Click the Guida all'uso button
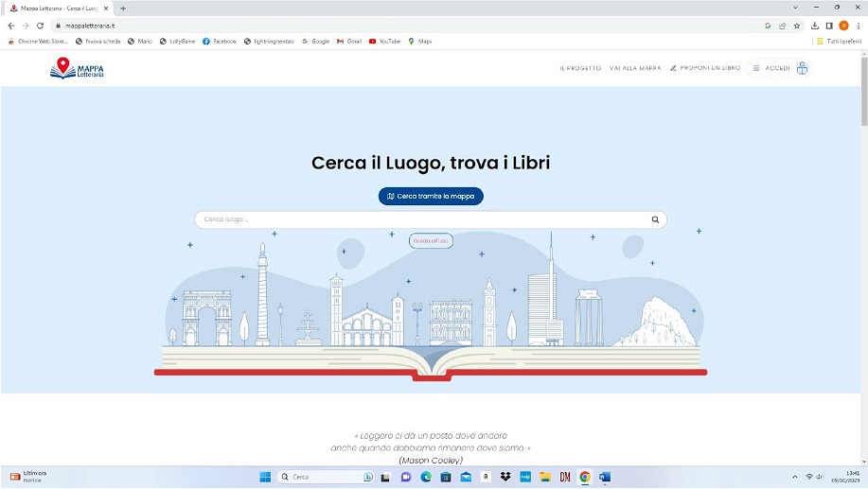Screen dimensions: 868x489 (x=431, y=240)
